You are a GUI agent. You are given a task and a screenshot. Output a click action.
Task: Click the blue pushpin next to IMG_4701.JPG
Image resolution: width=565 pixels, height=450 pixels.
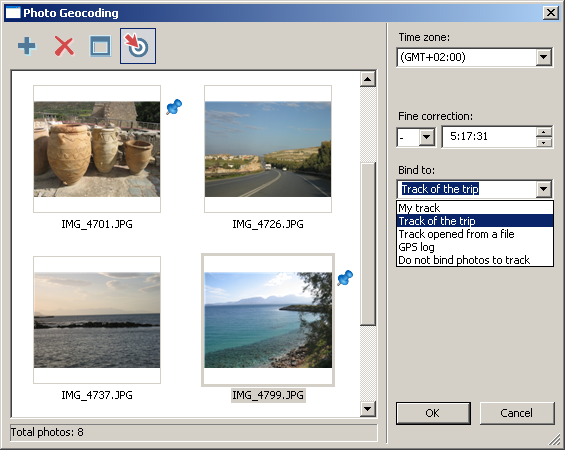[x=174, y=107]
